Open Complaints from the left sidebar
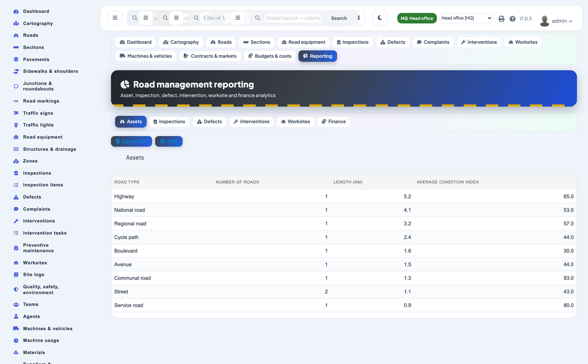 [37, 209]
